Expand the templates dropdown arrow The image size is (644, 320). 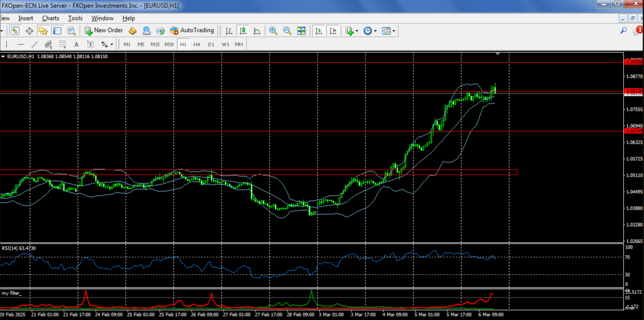coord(394,31)
